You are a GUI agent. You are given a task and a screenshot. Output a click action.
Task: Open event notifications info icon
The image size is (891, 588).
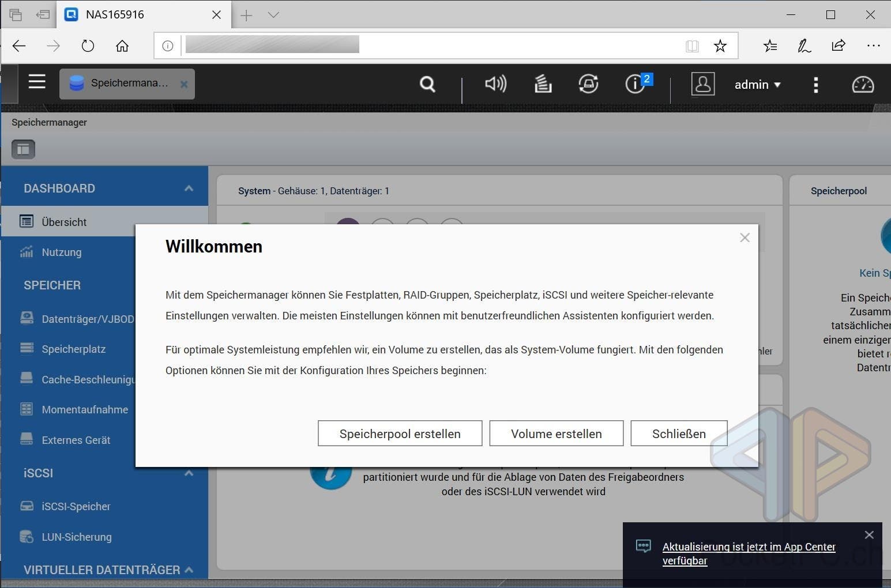pos(635,84)
